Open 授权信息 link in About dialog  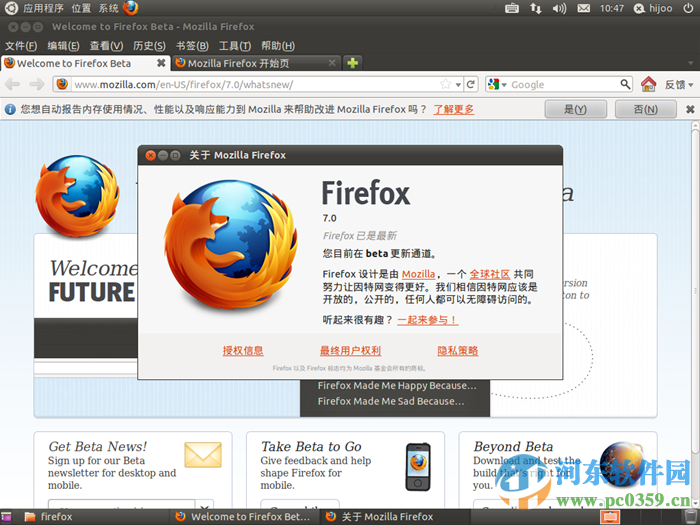(243, 350)
